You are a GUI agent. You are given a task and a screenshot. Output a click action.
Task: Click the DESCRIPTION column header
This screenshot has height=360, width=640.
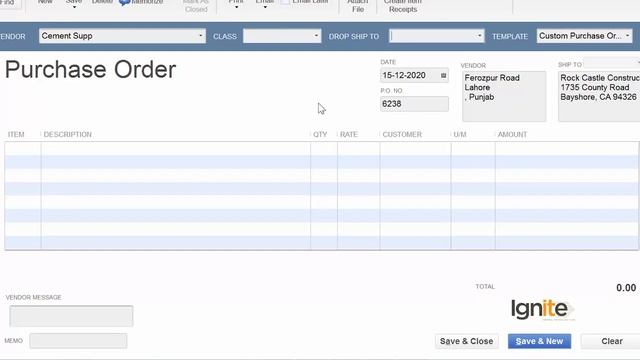pos(68,134)
